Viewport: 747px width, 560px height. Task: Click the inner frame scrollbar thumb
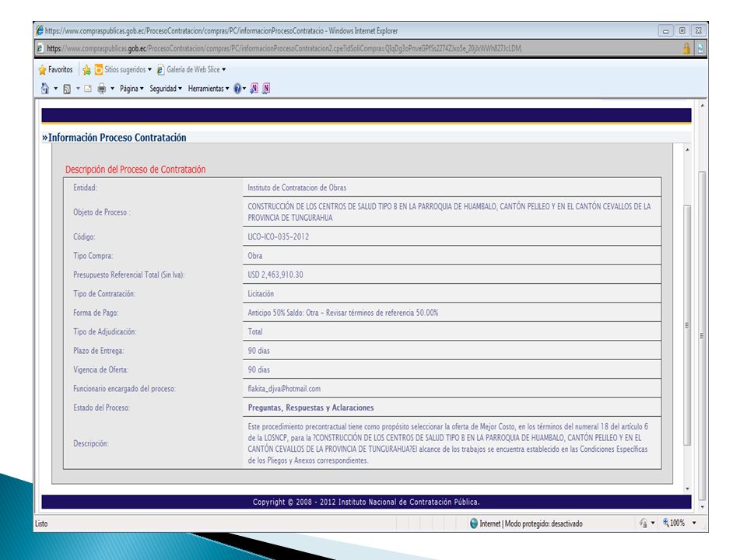coord(687,325)
